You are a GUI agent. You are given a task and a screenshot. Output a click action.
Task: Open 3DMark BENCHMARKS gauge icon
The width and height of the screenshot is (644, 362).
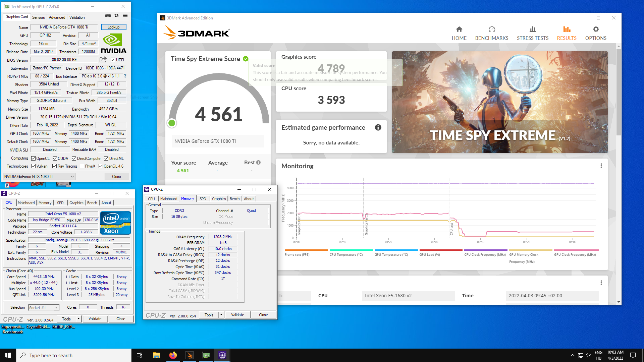(492, 29)
